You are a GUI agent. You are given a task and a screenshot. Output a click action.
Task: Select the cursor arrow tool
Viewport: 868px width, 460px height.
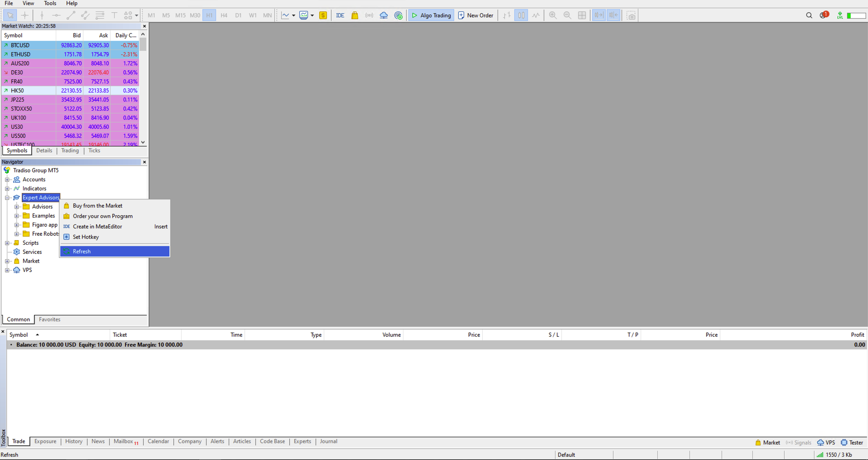[x=10, y=15]
